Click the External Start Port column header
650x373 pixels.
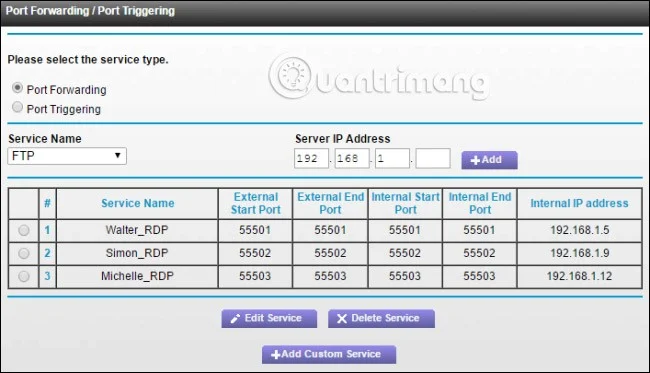pyautogui.click(x=255, y=203)
